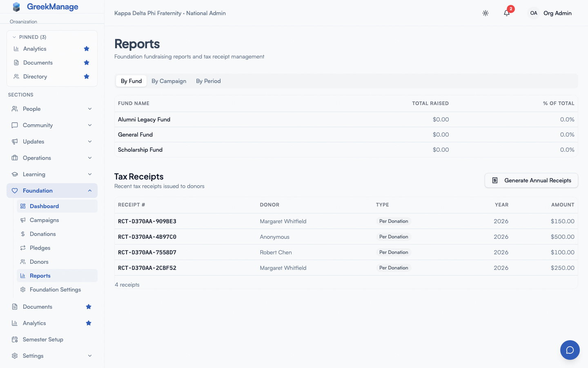
Task: Unpin Analytics star in Pinned list
Action: click(x=87, y=49)
